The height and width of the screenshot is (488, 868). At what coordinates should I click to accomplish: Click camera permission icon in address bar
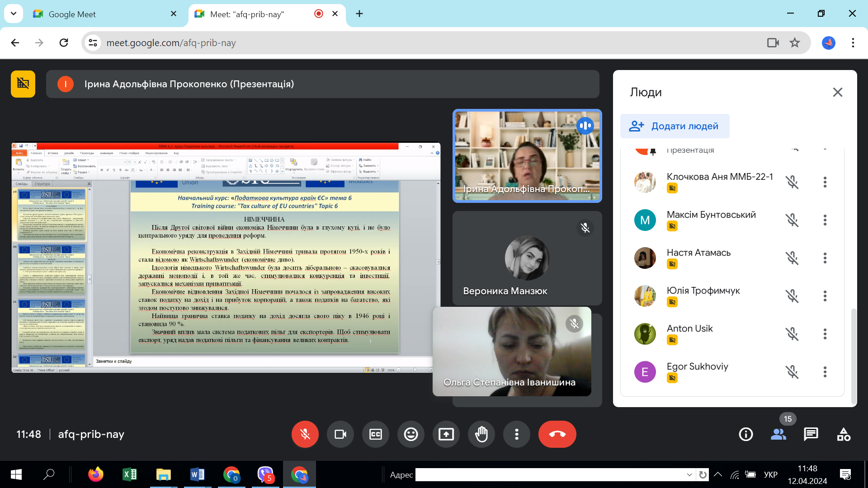pos(773,43)
